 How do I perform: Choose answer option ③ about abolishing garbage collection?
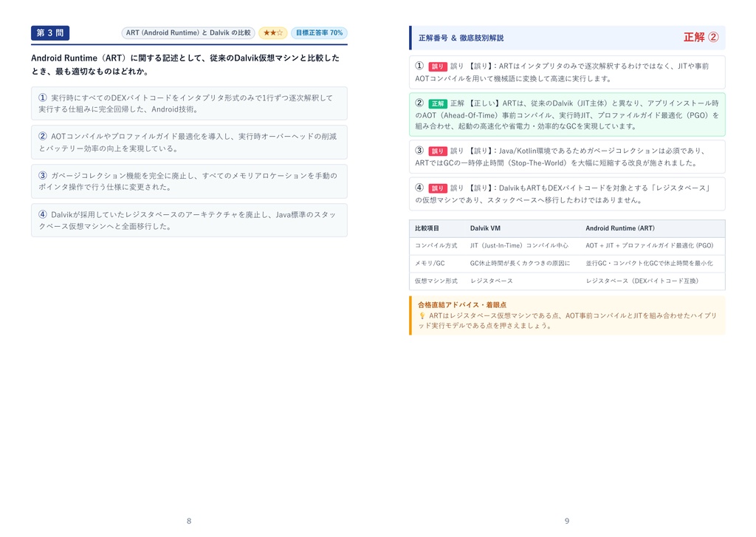pos(189,182)
